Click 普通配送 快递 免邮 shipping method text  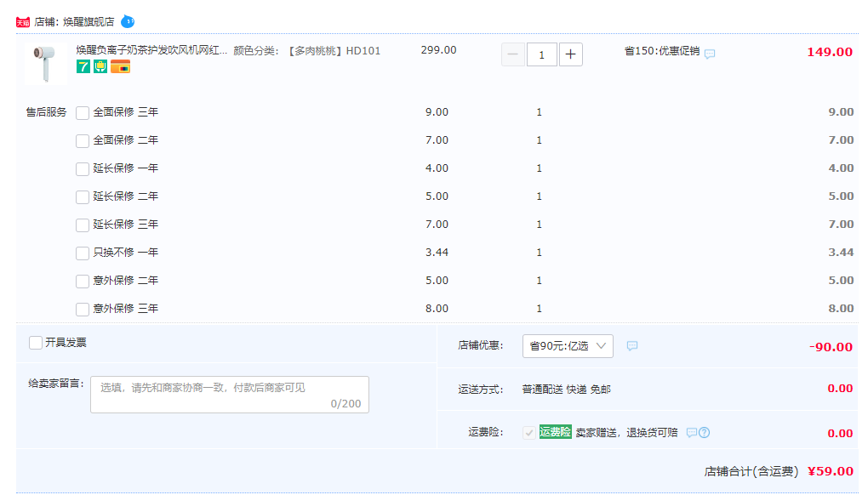[x=566, y=390]
